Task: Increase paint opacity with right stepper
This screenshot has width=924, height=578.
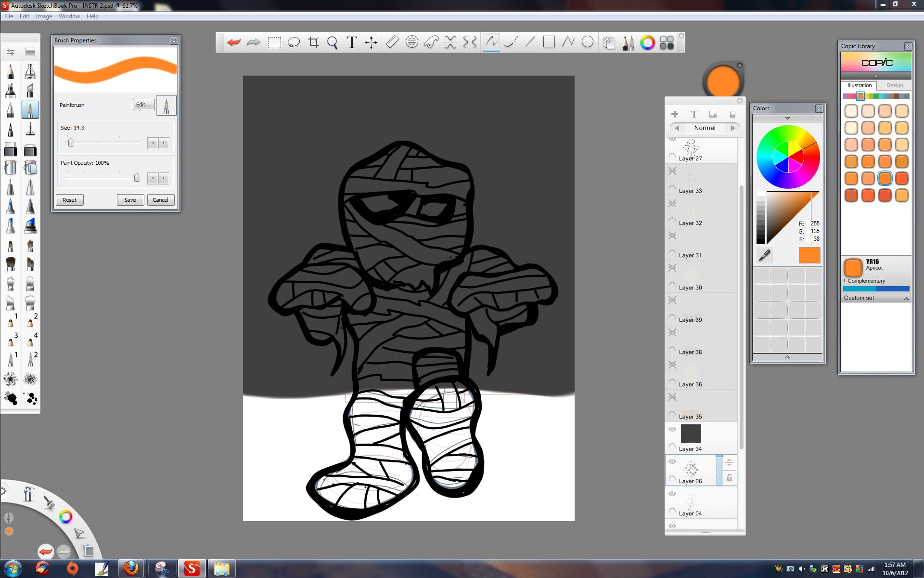Action: [164, 178]
